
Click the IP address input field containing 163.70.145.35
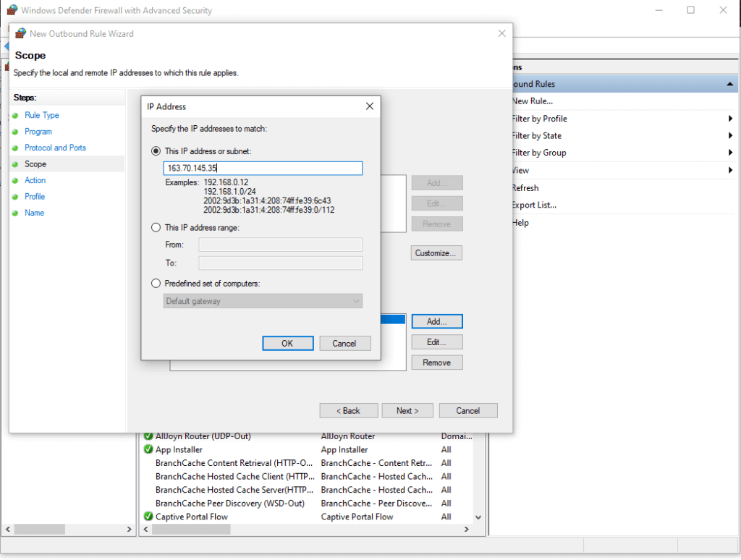(x=263, y=169)
